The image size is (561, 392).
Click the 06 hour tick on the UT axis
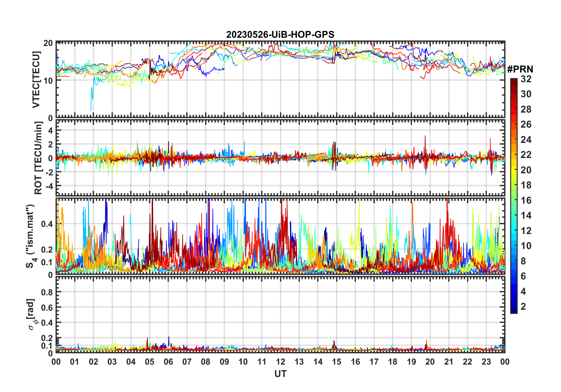pyautogui.click(x=168, y=362)
